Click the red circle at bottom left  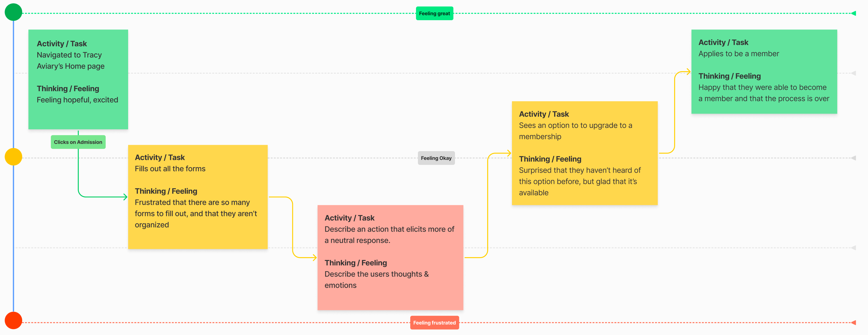click(x=13, y=321)
